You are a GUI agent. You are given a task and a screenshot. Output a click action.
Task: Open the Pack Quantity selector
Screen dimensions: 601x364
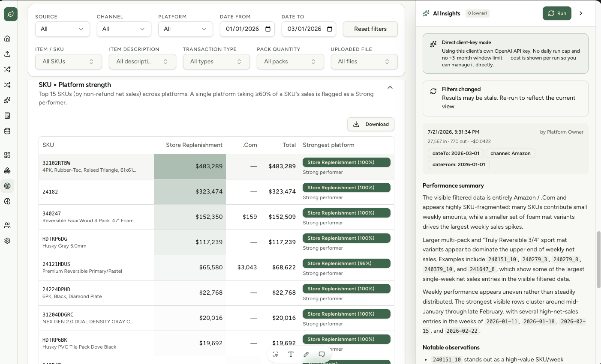(290, 62)
